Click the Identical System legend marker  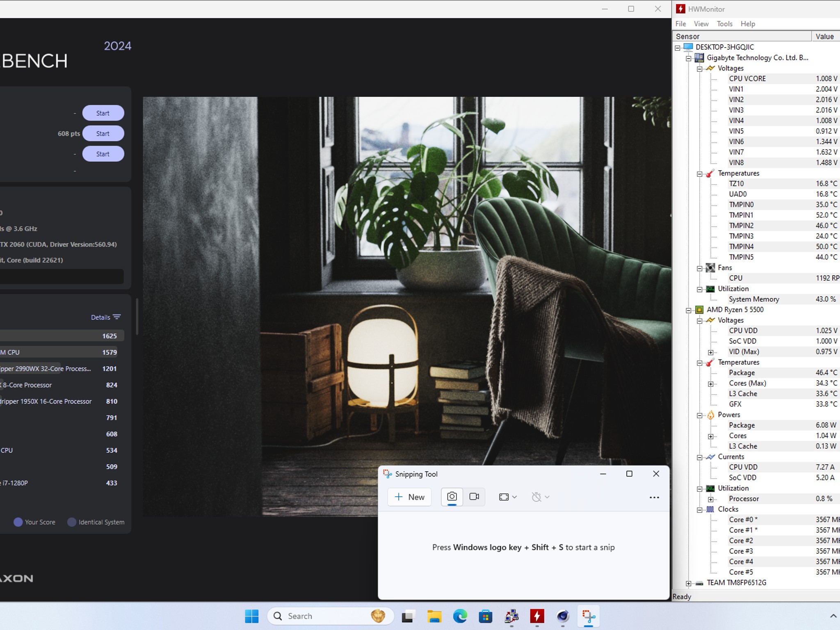(72, 522)
